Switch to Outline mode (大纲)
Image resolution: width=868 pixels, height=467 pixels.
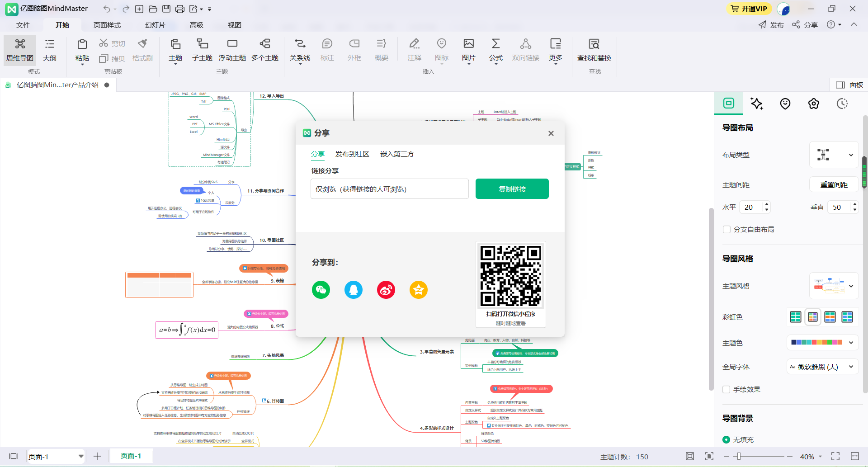(50, 50)
